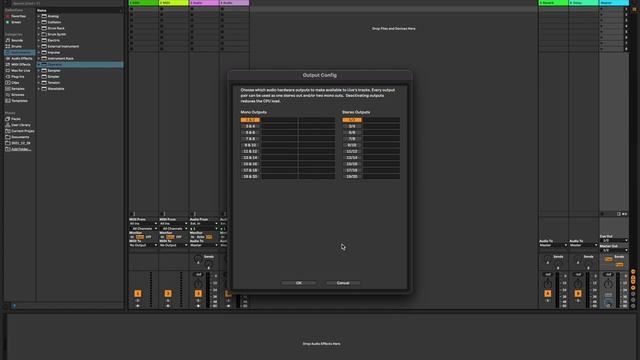Viewport: 640px width, 360px height.
Task: Select green first MIDI track header
Action: (143, 3)
